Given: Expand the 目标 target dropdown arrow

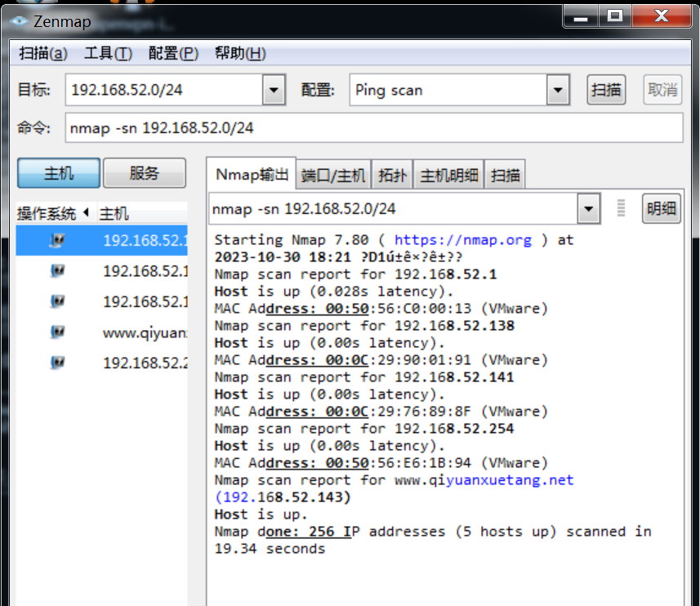Looking at the screenshot, I should coord(274,90).
